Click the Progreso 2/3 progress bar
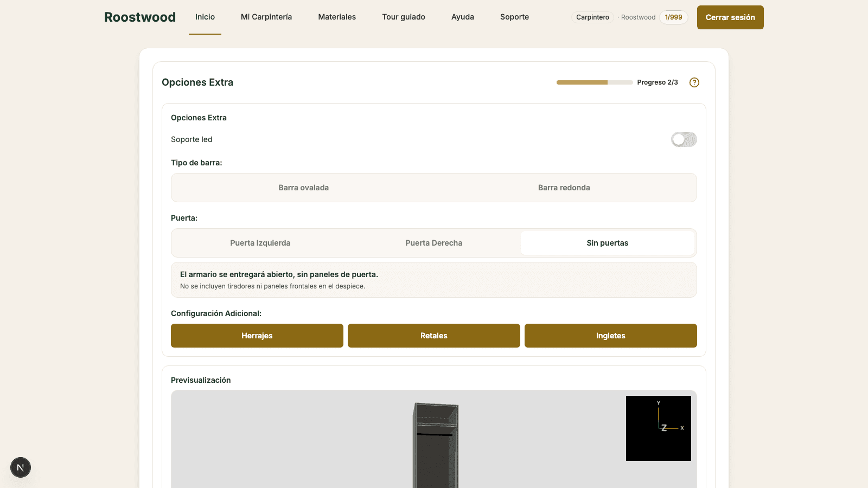 tap(595, 82)
